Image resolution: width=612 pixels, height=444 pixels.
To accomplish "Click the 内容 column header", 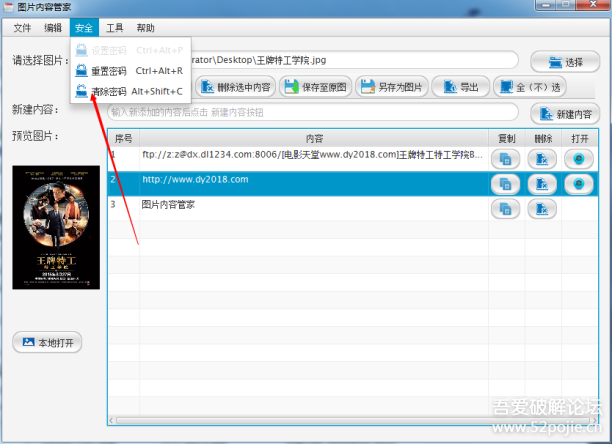I will click(x=314, y=139).
